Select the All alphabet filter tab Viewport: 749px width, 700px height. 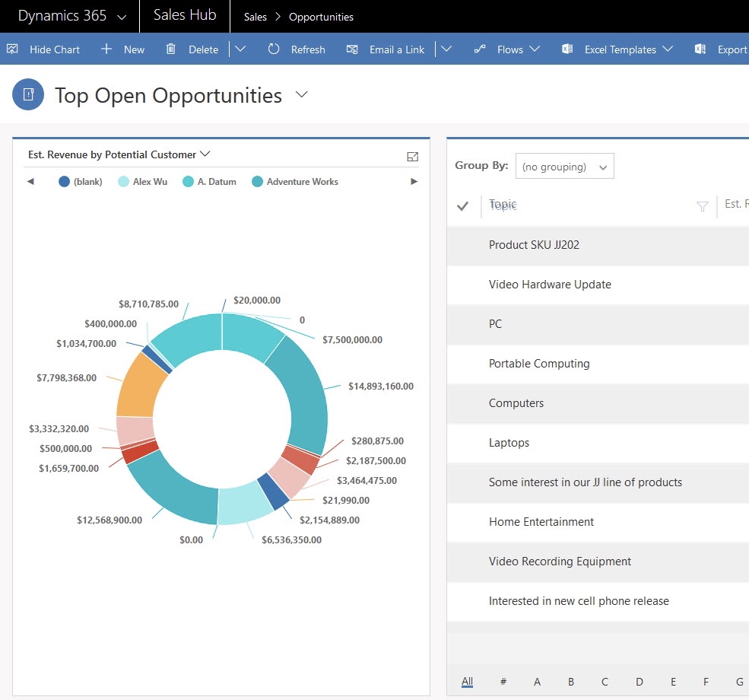(467, 682)
